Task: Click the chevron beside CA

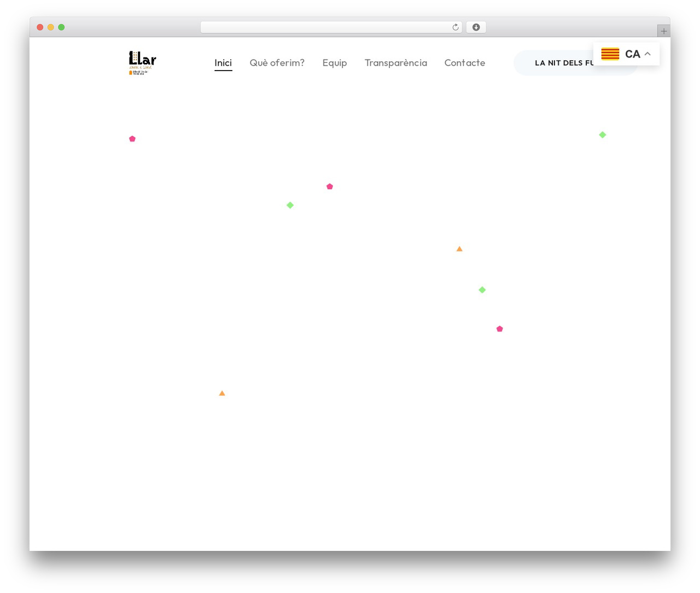Action: pos(647,54)
